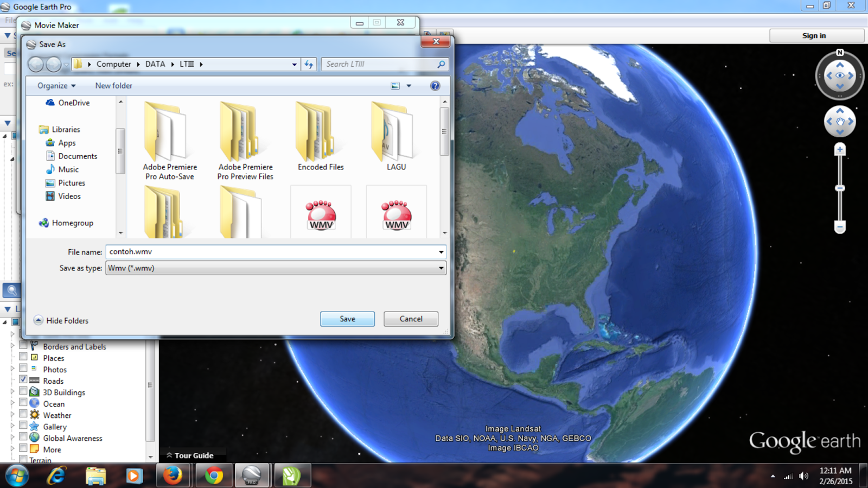Viewport: 868px width, 488px height.
Task: Enable the Borders and Labels layer checkbox
Action: [23, 345]
